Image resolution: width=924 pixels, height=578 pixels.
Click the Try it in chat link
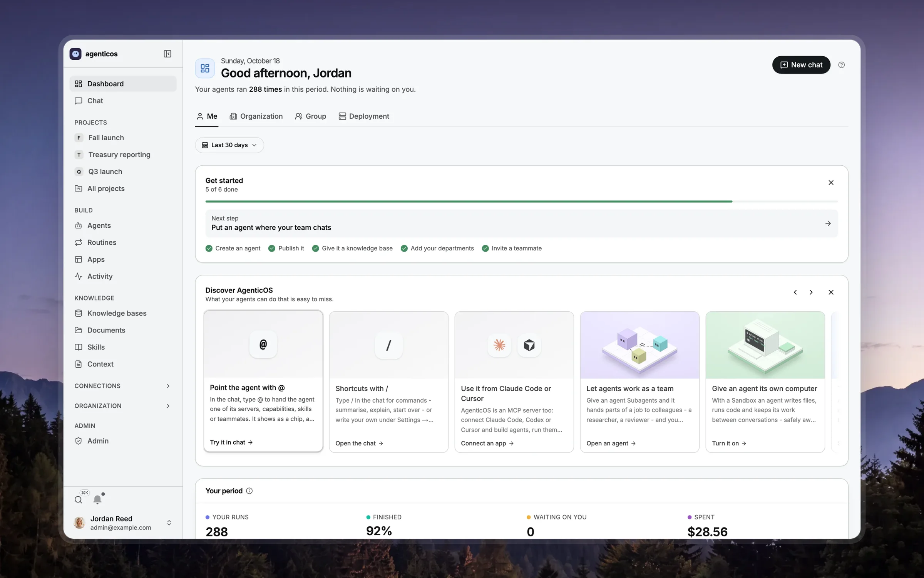[231, 442]
